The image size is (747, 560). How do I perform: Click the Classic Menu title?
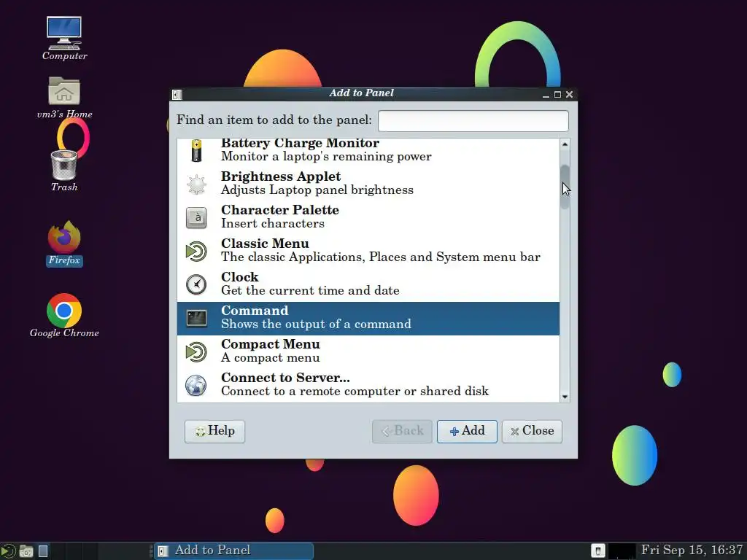pyautogui.click(x=265, y=244)
